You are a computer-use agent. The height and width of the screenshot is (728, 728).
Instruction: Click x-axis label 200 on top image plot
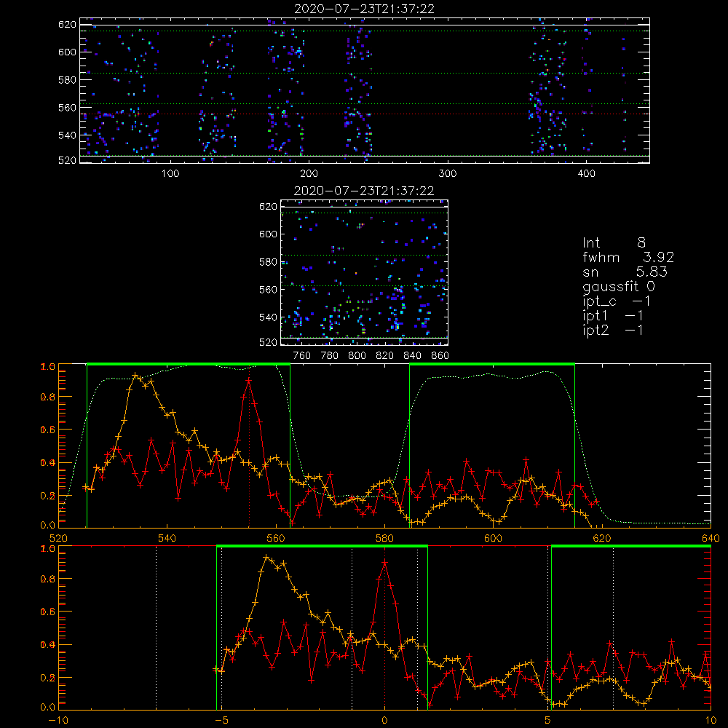[x=309, y=174]
